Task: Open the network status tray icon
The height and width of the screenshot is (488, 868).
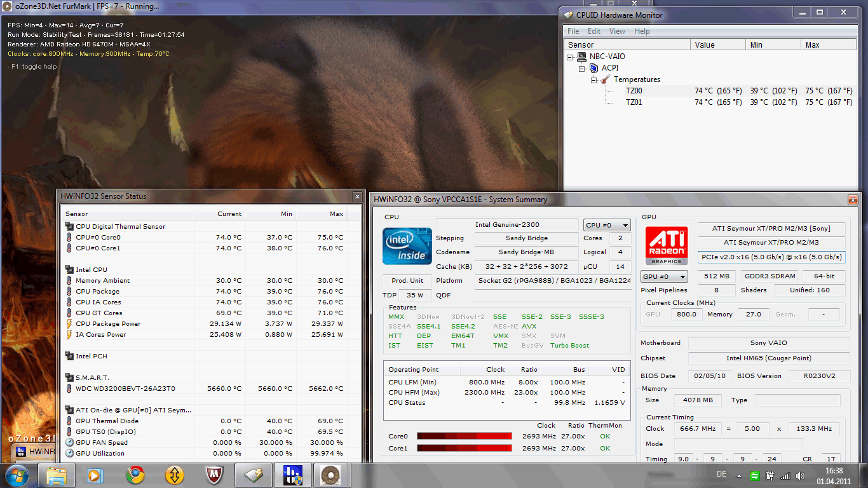Action: tap(784, 475)
